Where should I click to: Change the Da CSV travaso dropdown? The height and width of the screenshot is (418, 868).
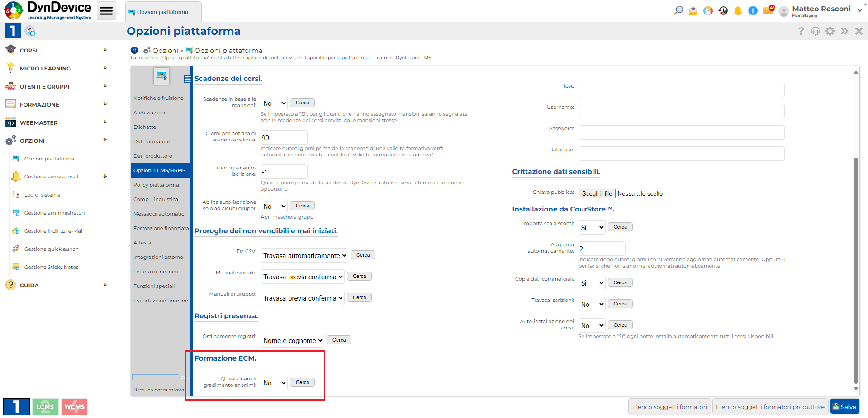coord(304,255)
